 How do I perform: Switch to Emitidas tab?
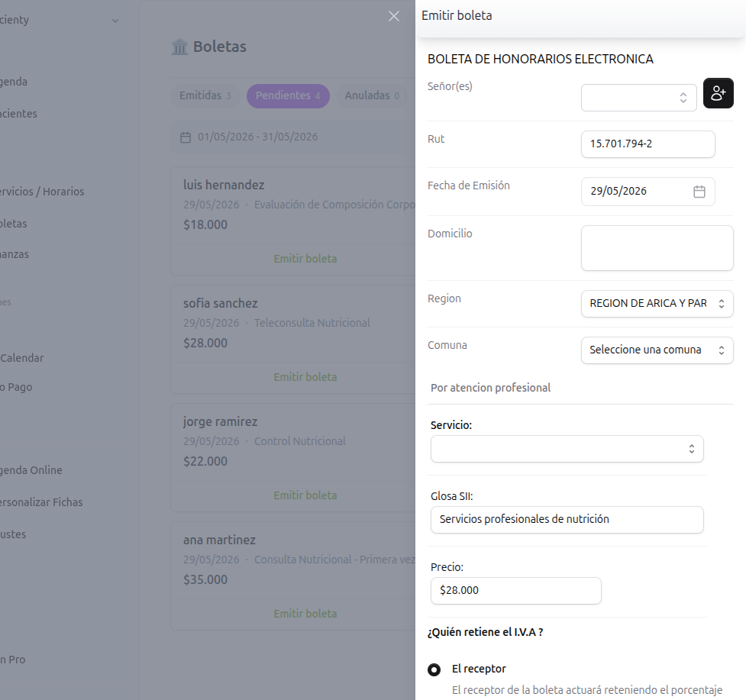205,95
